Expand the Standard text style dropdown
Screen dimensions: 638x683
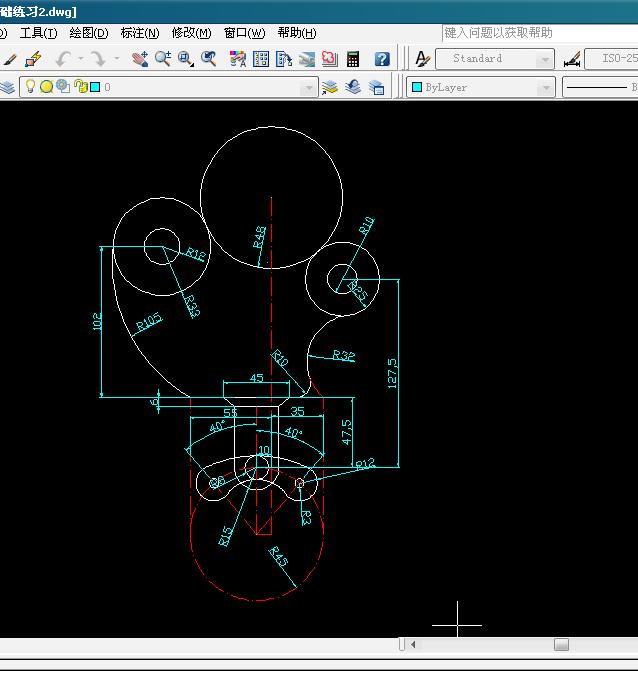pos(544,59)
